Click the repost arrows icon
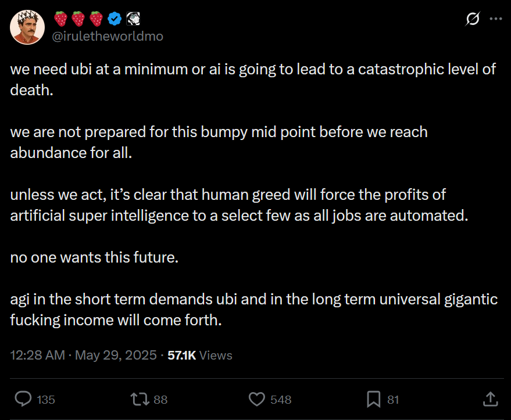The height and width of the screenshot is (420, 511). pyautogui.click(x=140, y=399)
